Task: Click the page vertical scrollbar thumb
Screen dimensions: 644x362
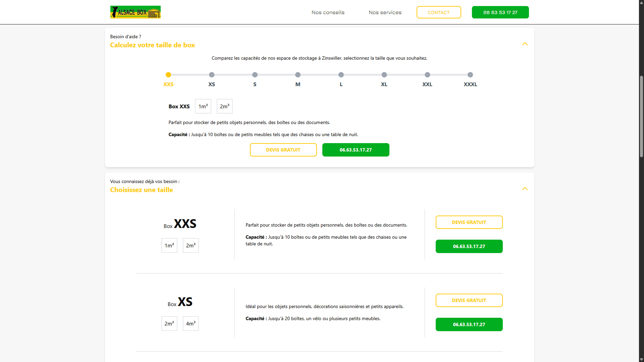Action: point(641,116)
